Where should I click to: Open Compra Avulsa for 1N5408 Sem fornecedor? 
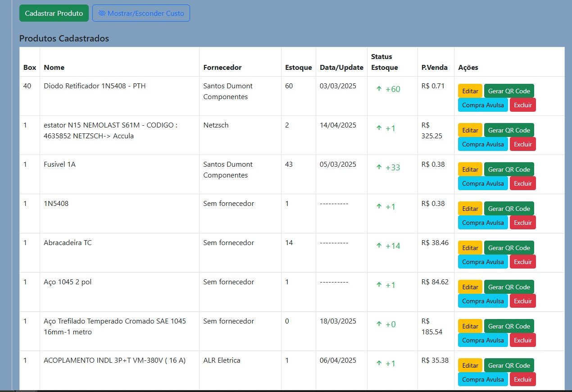pyautogui.click(x=483, y=223)
